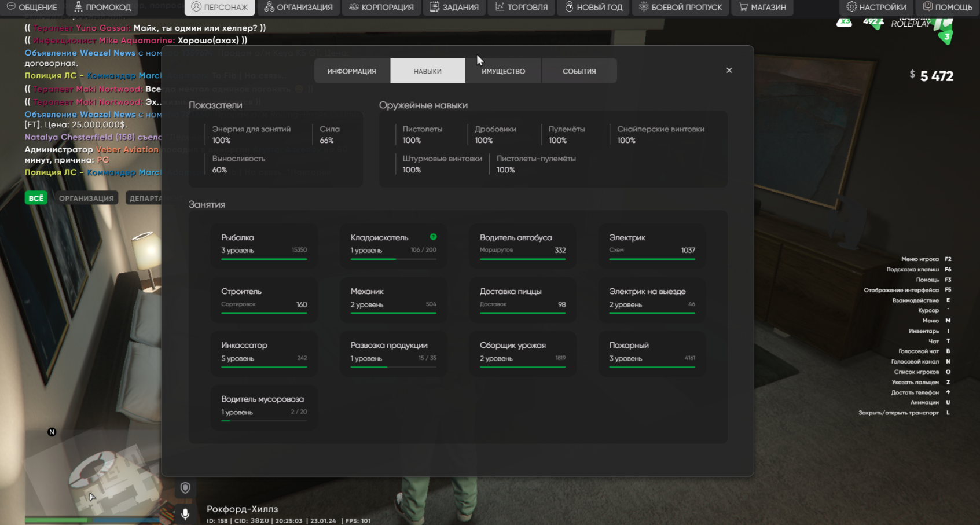Switch to the СОБЫТИЯ tab
This screenshot has width=980, height=525.
[579, 71]
